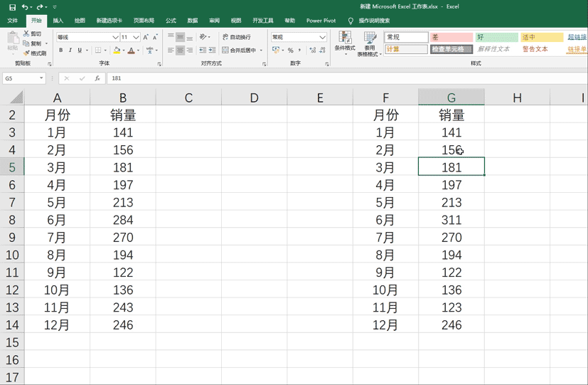
Task: Open the font group dialog launcher
Action: (x=159, y=64)
